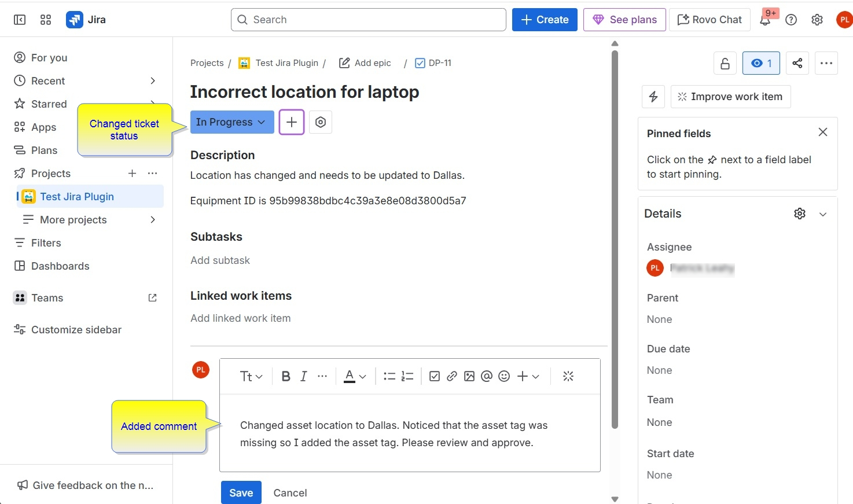Go to the Filters section
The image size is (853, 504).
tap(47, 242)
